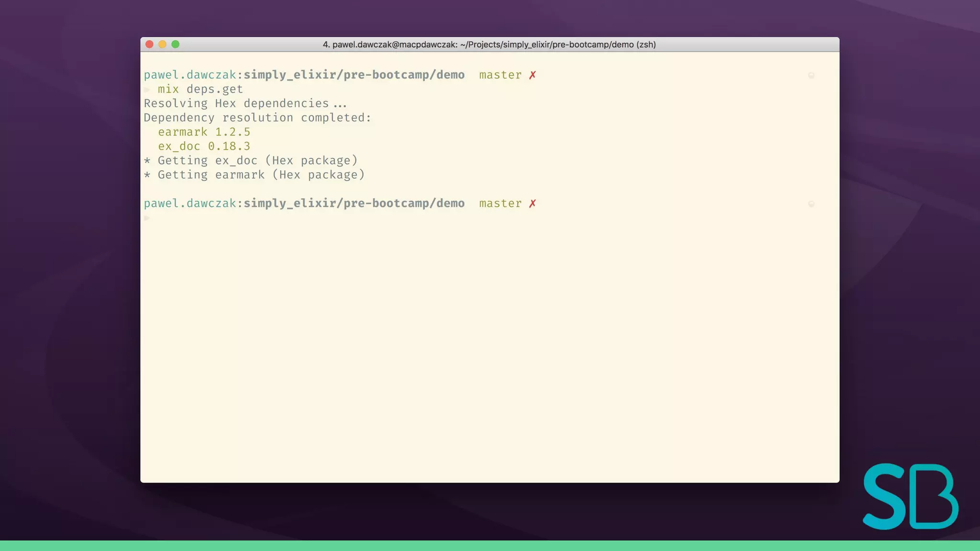Click the yellow minimize window button
980x551 pixels.
[x=162, y=44]
